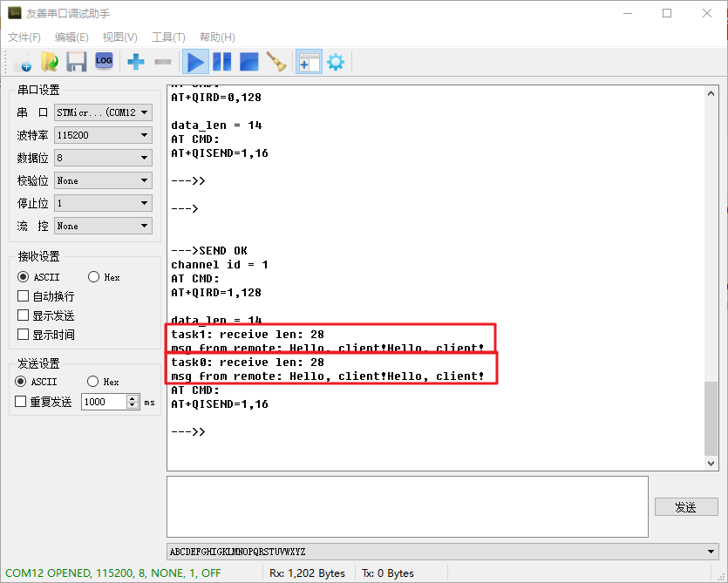Open the 视图(V) menu
This screenshot has width=728, height=583.
[x=119, y=37]
